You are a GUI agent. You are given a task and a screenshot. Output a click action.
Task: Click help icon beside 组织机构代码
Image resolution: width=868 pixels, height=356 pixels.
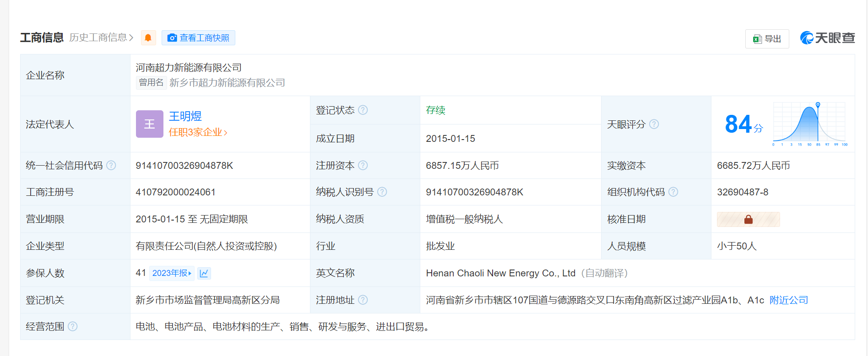click(673, 192)
